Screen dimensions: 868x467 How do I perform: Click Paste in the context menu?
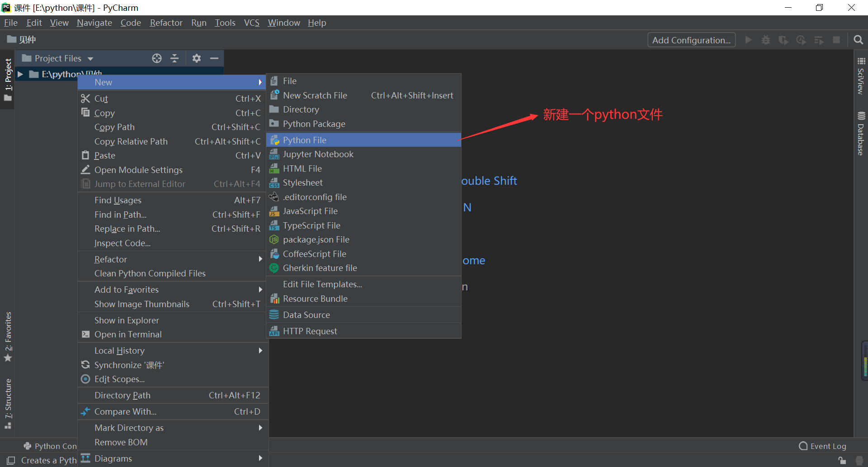(172, 155)
